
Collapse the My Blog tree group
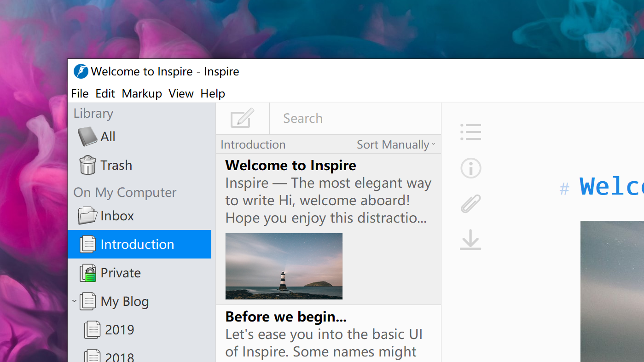[x=74, y=302]
